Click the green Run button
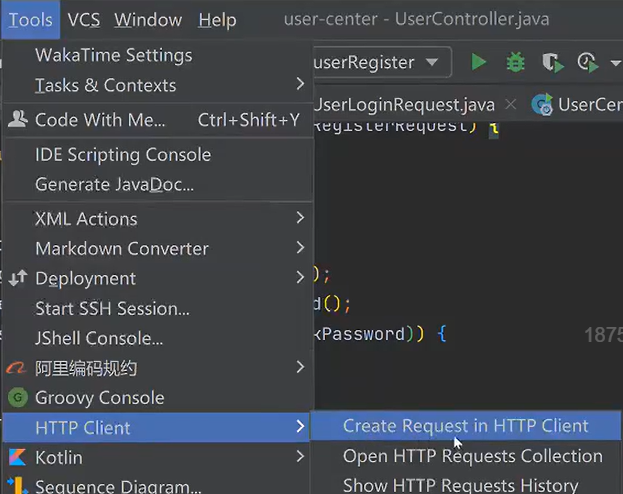 (479, 62)
